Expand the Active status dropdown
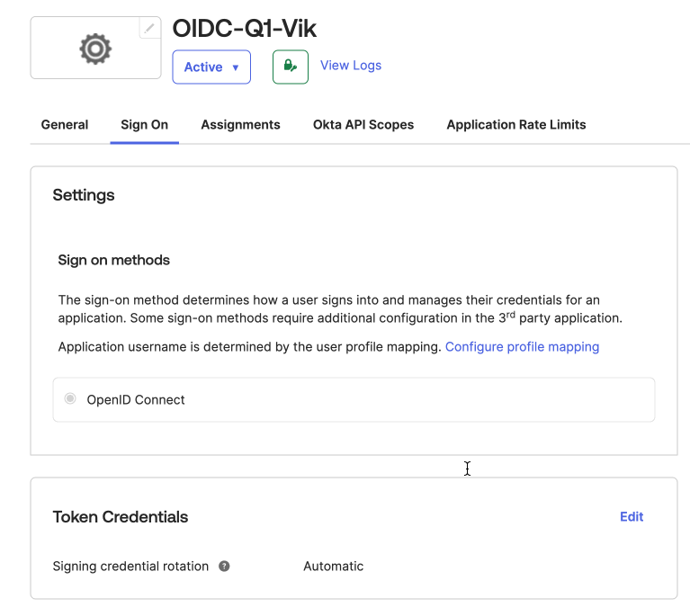 coord(211,67)
